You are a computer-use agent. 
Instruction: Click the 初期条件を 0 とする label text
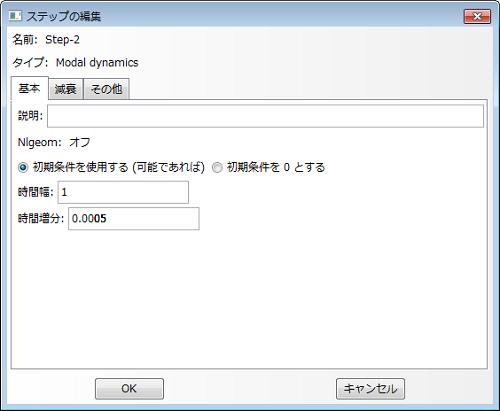[x=276, y=167]
